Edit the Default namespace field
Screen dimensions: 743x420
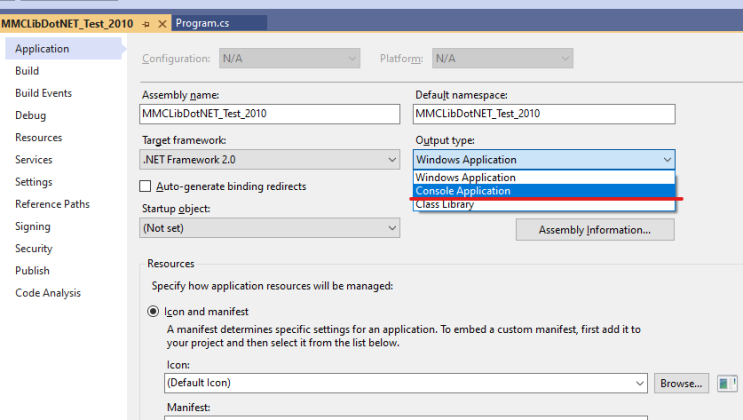point(544,114)
